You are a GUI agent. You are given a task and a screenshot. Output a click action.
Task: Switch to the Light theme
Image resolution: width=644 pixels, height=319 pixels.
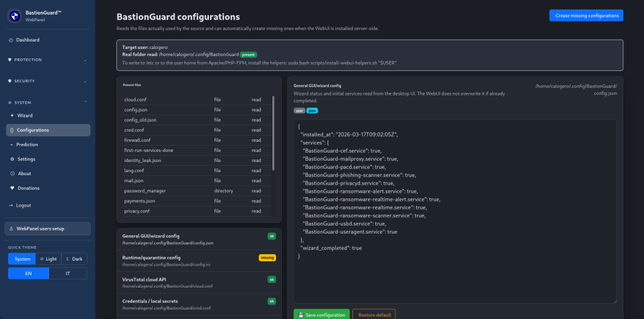point(48,259)
